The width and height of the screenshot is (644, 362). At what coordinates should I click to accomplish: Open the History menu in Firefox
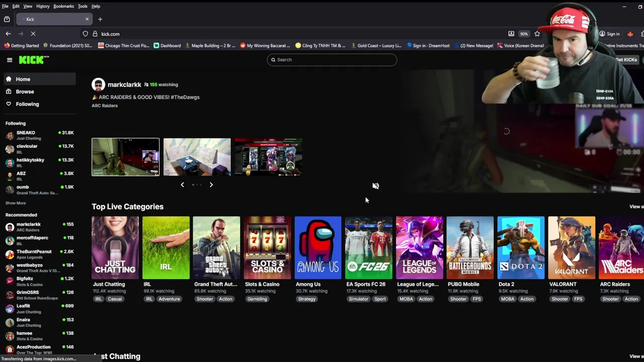43,6
